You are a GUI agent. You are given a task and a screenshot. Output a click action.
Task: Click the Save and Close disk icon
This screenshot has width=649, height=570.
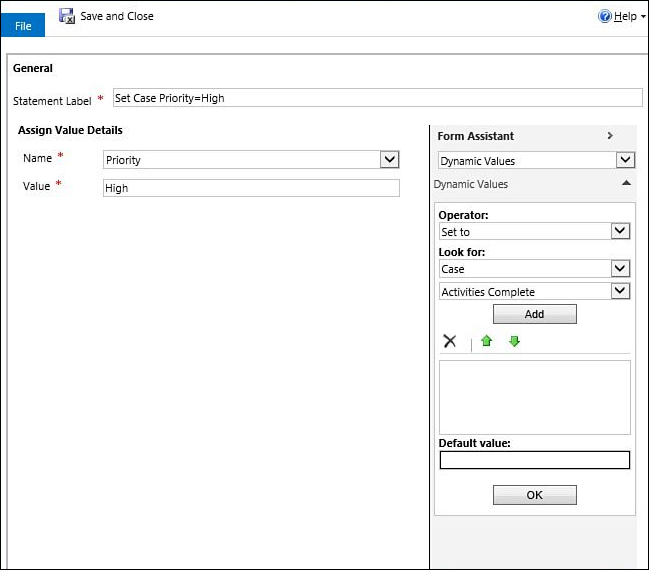pyautogui.click(x=67, y=16)
